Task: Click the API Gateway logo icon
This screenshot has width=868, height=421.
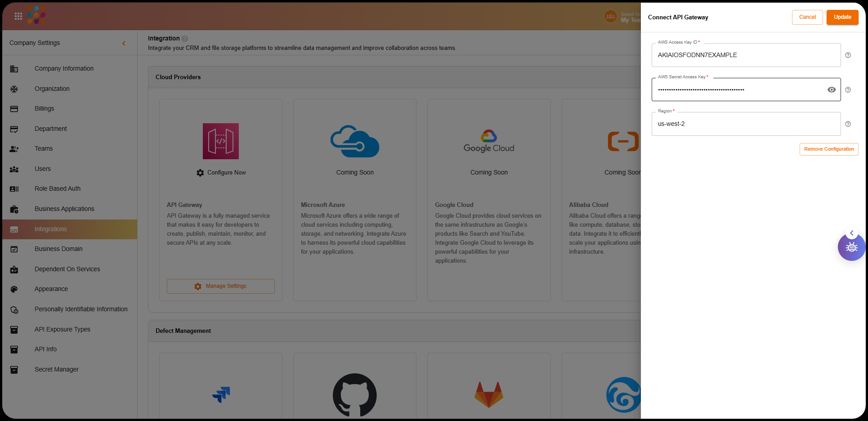Action: [x=221, y=141]
